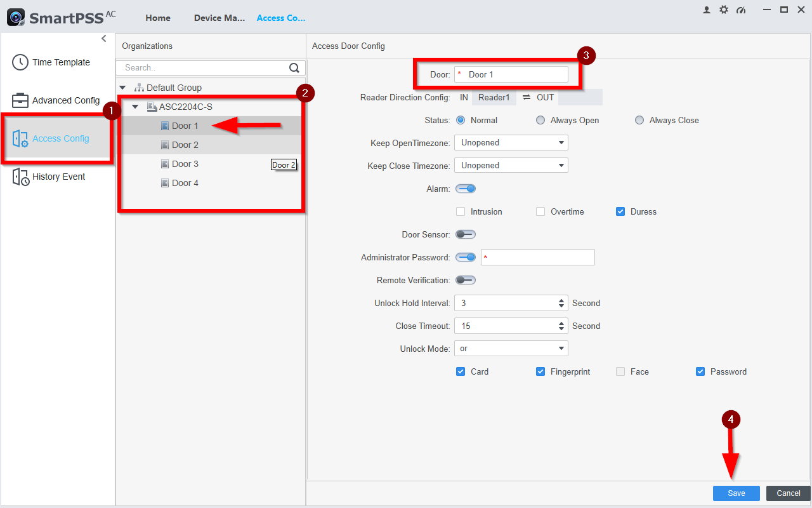Collapse the ASC2204C-S device tree node
This screenshot has width=812, height=508.
[135, 107]
